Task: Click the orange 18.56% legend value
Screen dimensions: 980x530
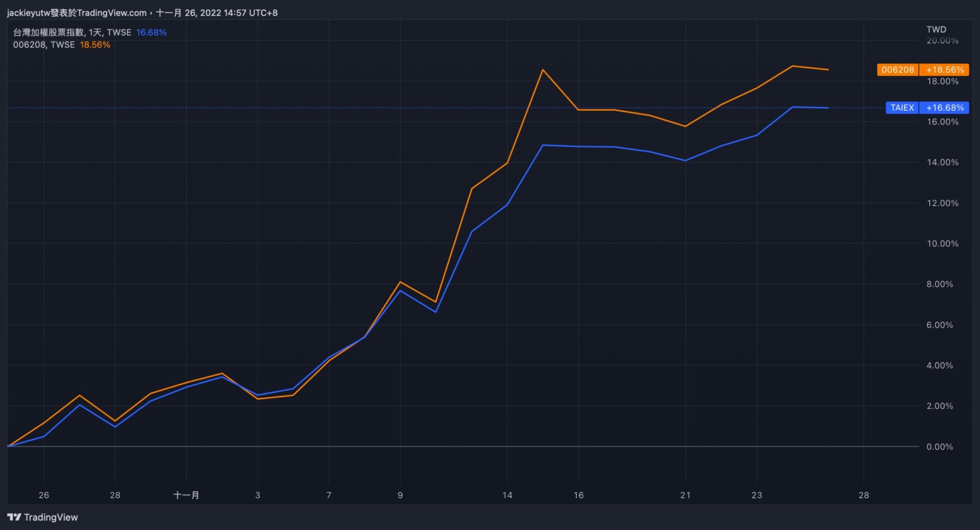Action: coord(95,45)
